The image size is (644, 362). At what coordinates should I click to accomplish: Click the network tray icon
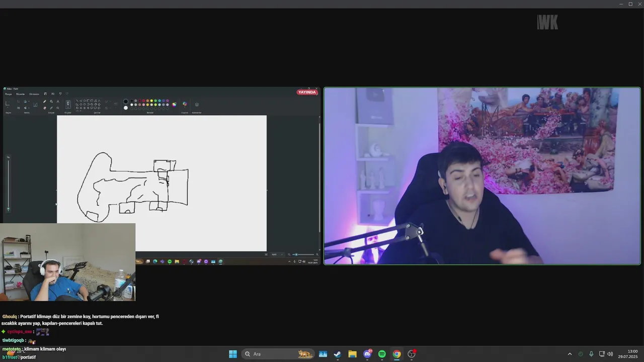point(602,354)
